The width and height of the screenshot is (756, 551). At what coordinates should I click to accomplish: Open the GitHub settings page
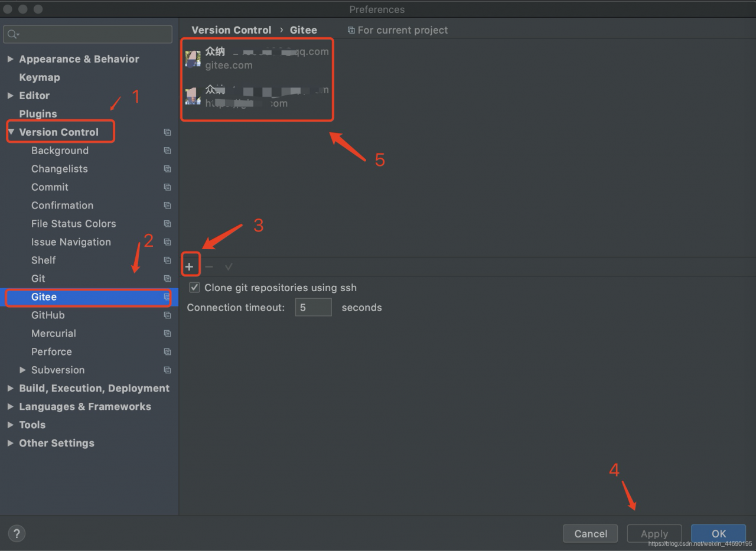pyautogui.click(x=48, y=315)
